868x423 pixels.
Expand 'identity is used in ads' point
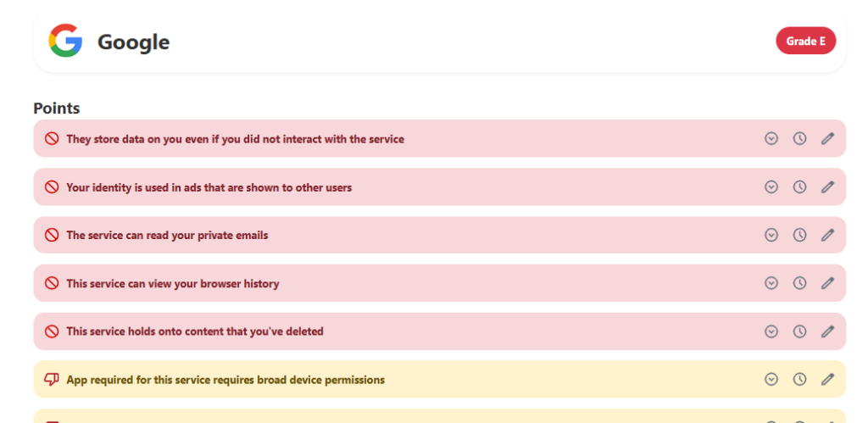771,186
